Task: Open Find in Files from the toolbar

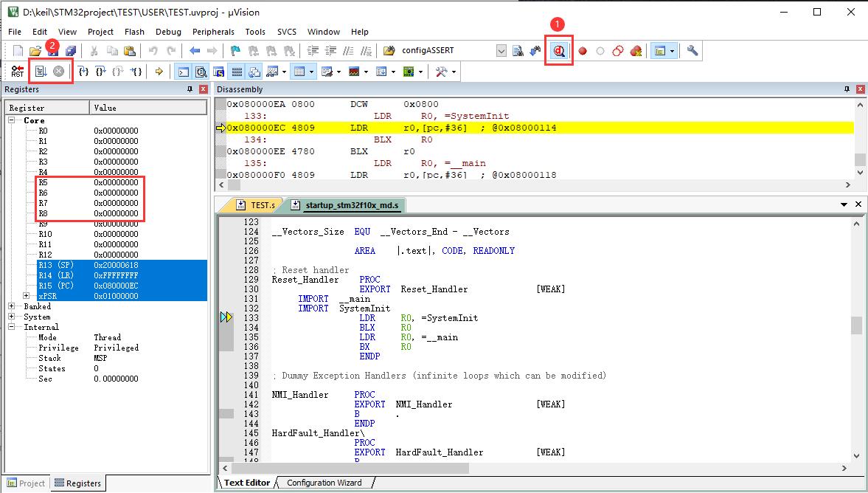Action: tap(389, 51)
